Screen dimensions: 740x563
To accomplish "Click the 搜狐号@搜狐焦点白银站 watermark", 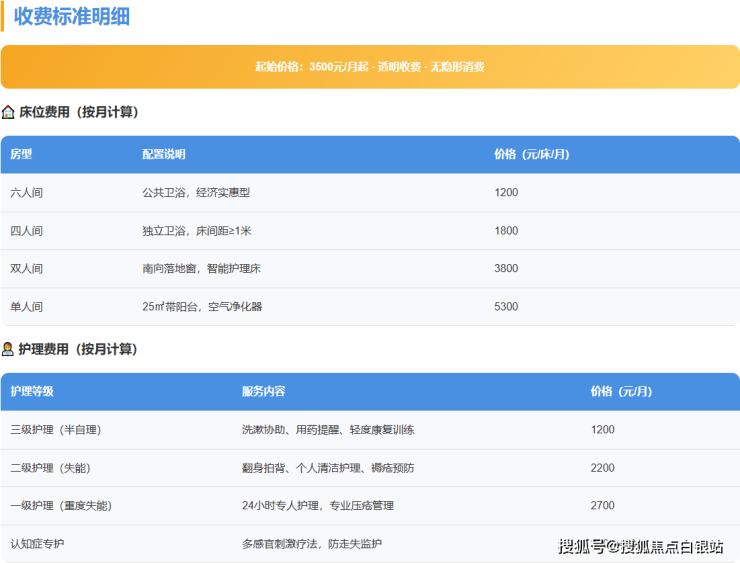I will 641,546.
